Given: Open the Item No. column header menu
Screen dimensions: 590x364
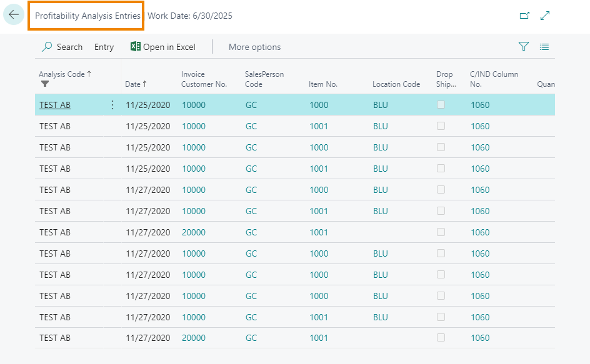Looking at the screenshot, I should (x=323, y=84).
